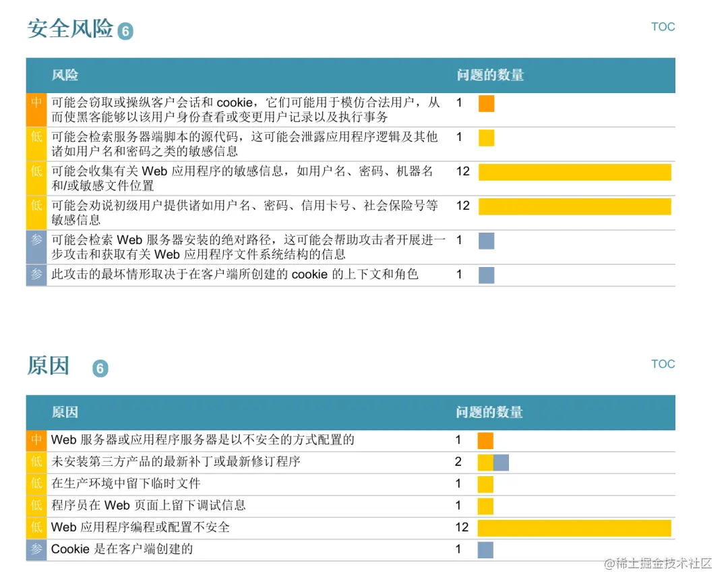Select the 安全风险 section heading
This screenshot has height=586, width=728.
pos(70,28)
